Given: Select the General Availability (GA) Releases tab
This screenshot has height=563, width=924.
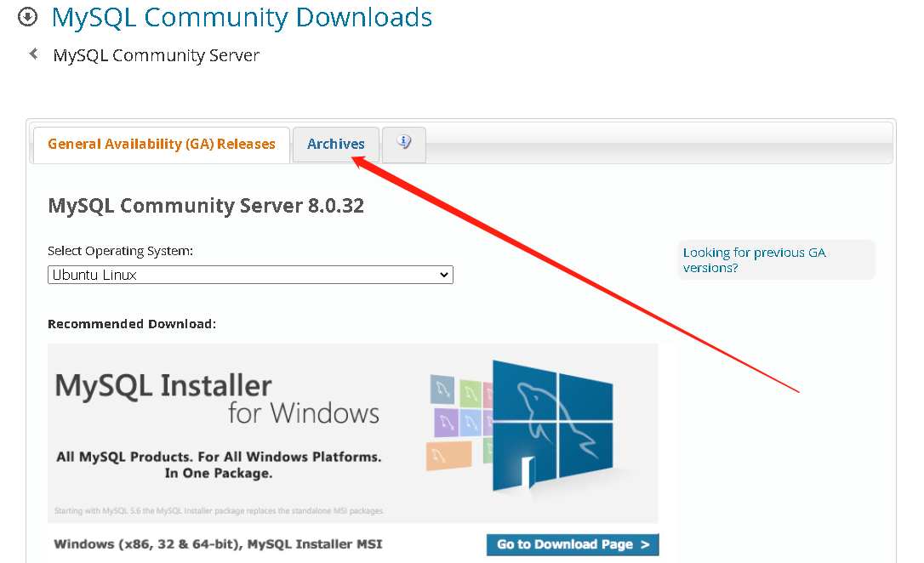Looking at the screenshot, I should click(x=162, y=144).
